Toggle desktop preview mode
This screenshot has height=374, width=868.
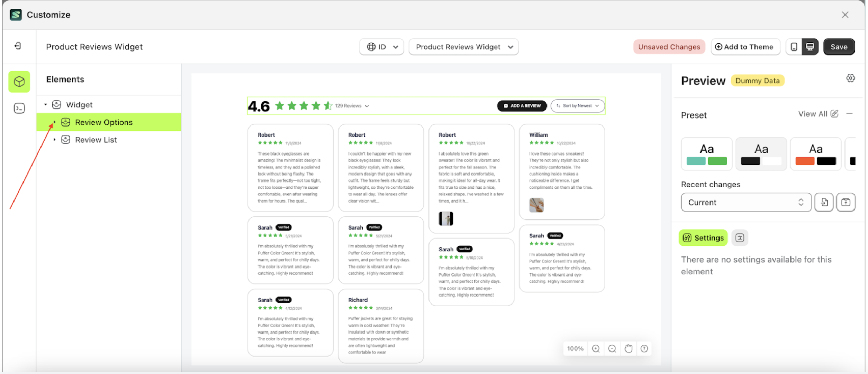[810, 47]
